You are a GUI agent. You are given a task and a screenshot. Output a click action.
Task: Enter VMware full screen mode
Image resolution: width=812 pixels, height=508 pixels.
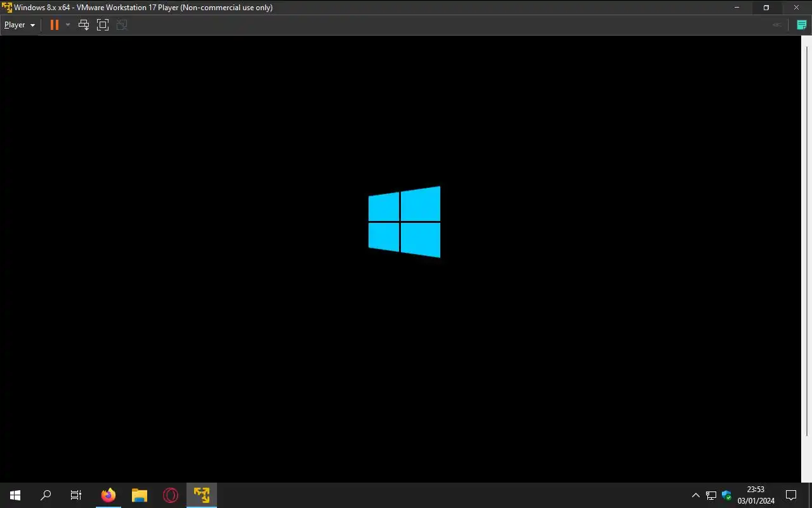point(103,25)
